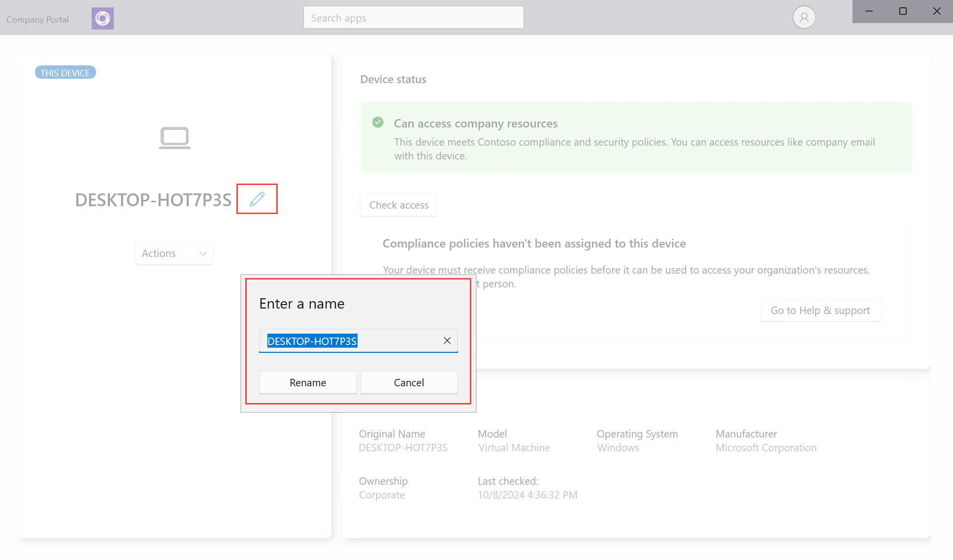This screenshot has width=953, height=560.
Task: Click the THIS DEVICE badge label icon
Action: click(65, 73)
